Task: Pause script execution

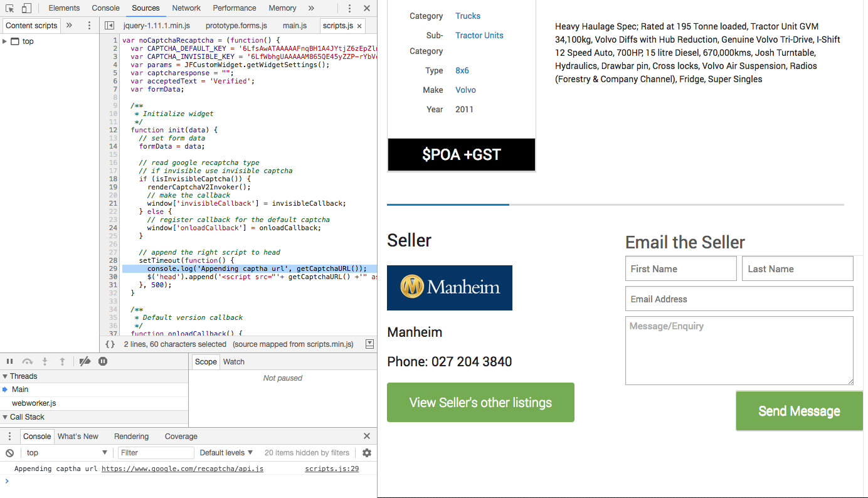Action: pyautogui.click(x=9, y=361)
